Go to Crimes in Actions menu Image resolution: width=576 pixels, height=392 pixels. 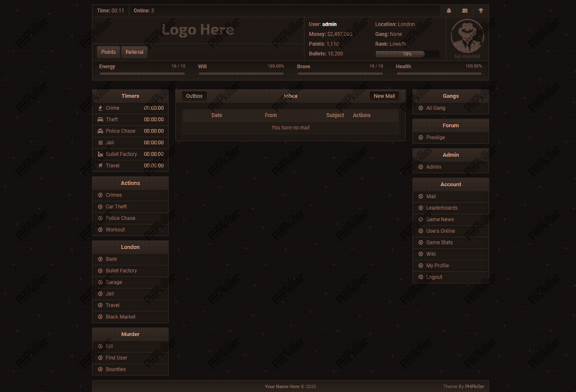[114, 195]
